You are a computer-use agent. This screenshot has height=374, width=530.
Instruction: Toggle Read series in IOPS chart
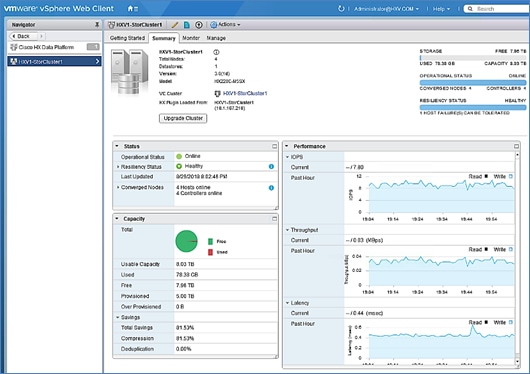(478, 176)
